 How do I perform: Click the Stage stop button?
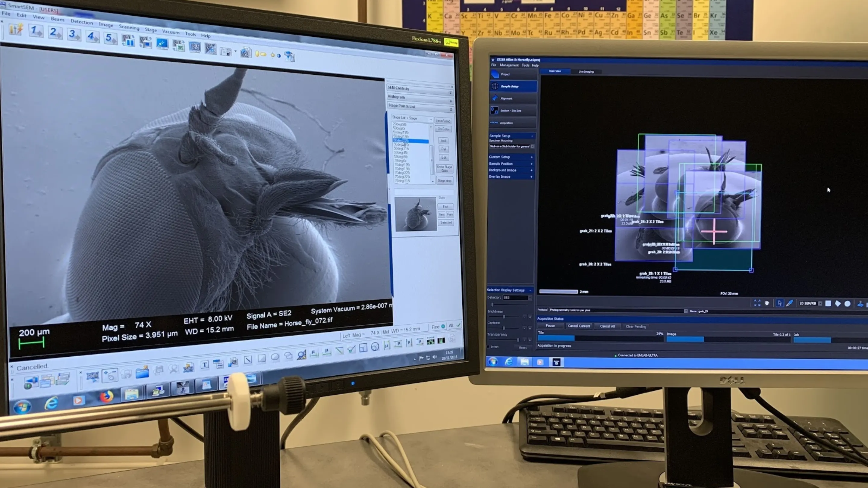click(x=444, y=180)
